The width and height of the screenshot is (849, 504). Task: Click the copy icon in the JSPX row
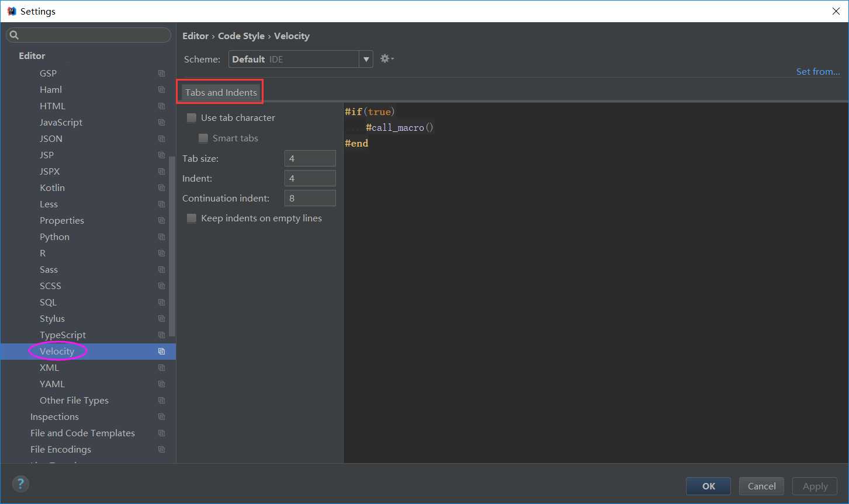pos(162,172)
